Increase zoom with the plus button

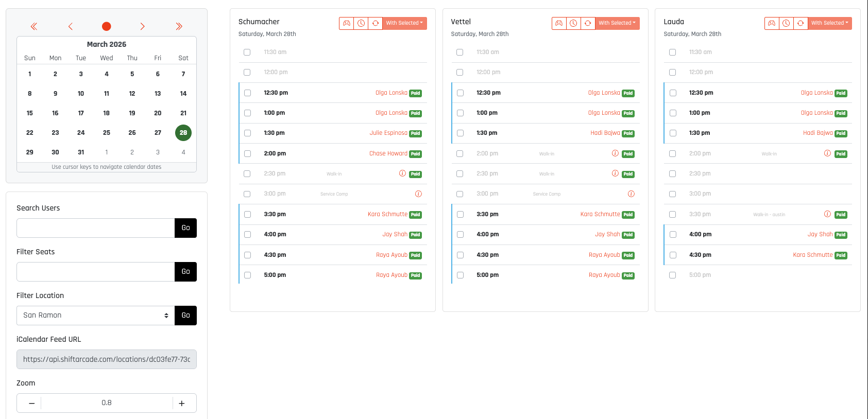[182, 403]
